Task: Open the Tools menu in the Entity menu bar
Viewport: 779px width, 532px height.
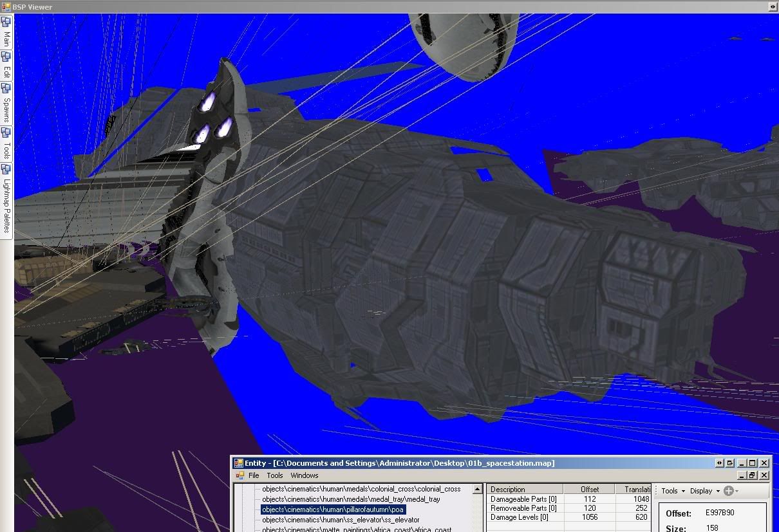Action: [275, 475]
